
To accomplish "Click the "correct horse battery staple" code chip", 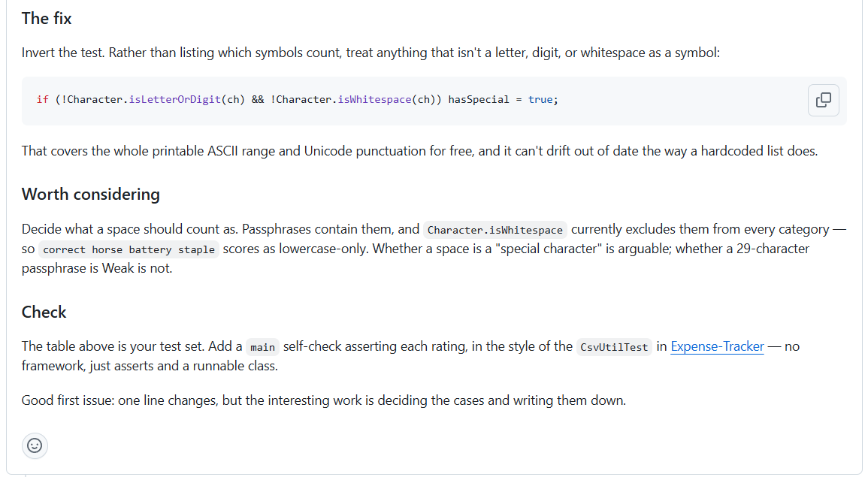I will coord(129,249).
